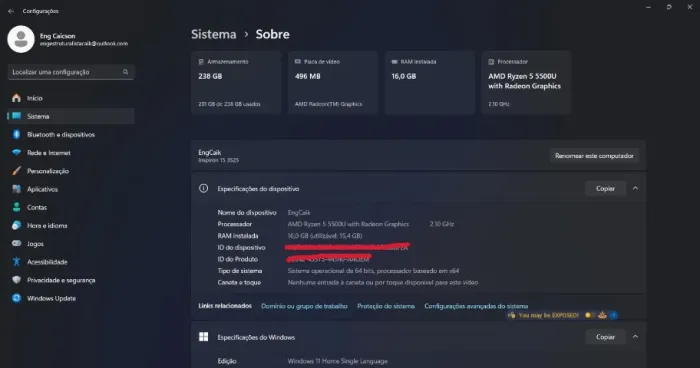Click the Processador icon on CPU card
700x368 pixels.
[491, 62]
